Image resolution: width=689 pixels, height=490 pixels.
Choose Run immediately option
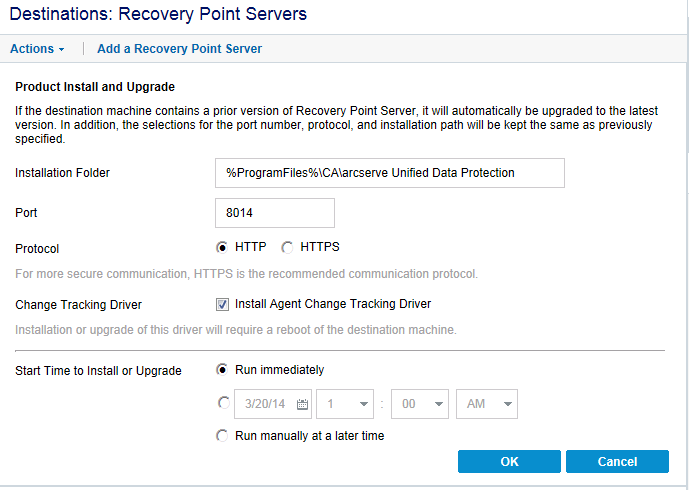pos(222,370)
